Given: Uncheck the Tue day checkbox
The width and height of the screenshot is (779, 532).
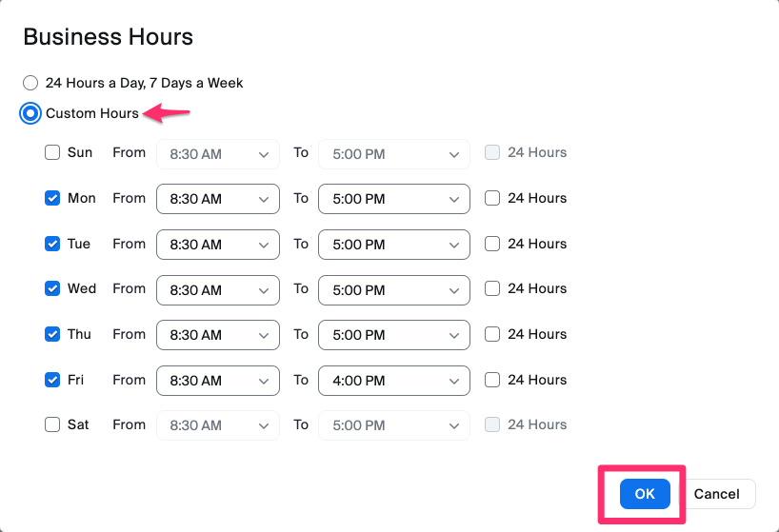Looking at the screenshot, I should pyautogui.click(x=52, y=244).
